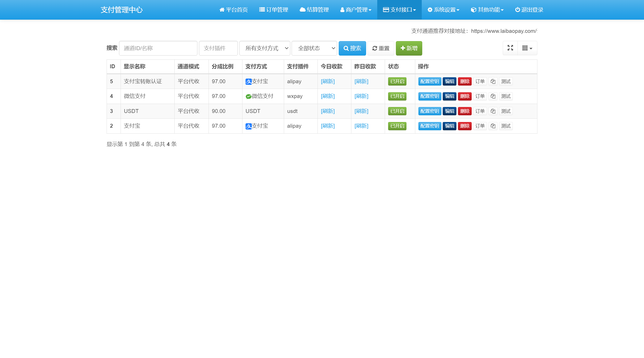Click the 新增 button to add channel
This screenshot has height=358, width=644.
tap(408, 48)
